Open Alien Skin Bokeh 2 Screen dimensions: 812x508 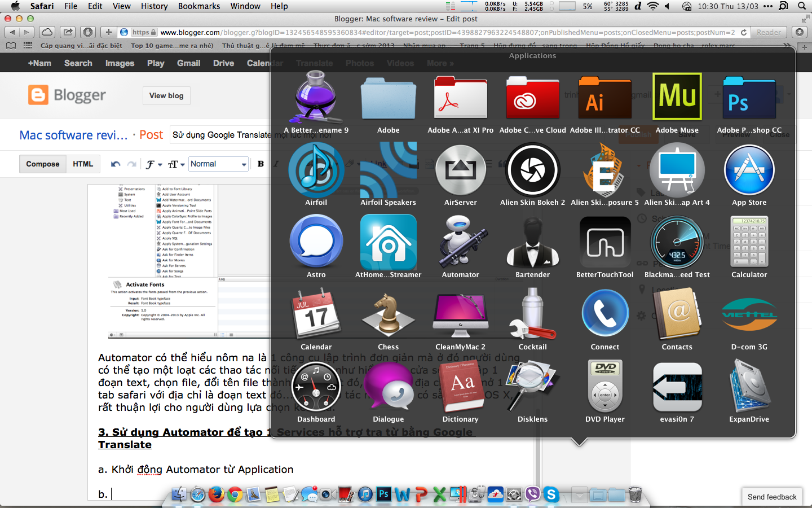click(x=533, y=169)
